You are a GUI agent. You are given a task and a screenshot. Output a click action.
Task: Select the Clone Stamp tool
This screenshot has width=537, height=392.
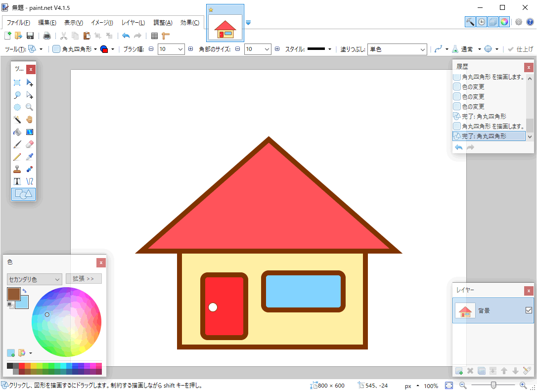pos(17,169)
